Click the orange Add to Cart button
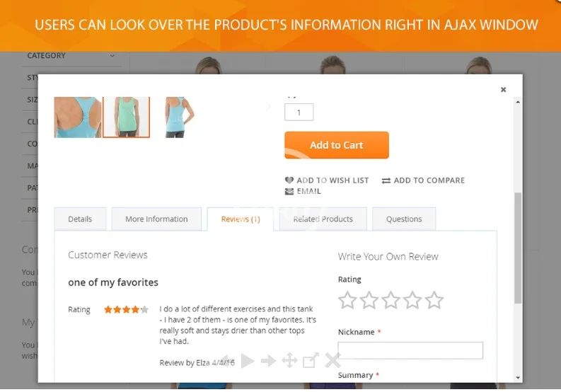The width and height of the screenshot is (561, 392). pyautogui.click(x=337, y=145)
